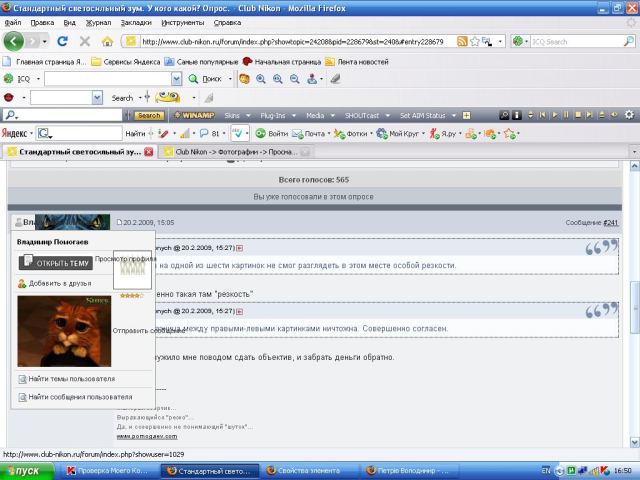
Task: Bookmark this page with the star icon
Action: (x=474, y=41)
